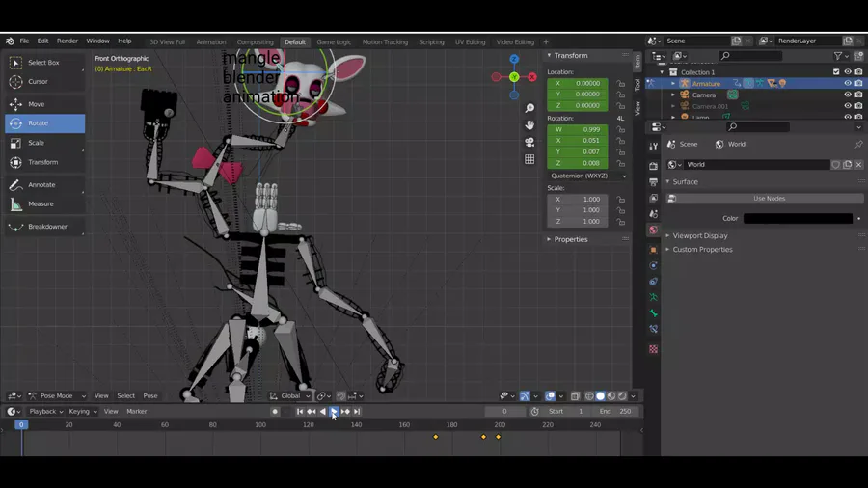Open the Render menu
The height and width of the screenshot is (488, 868).
point(68,41)
